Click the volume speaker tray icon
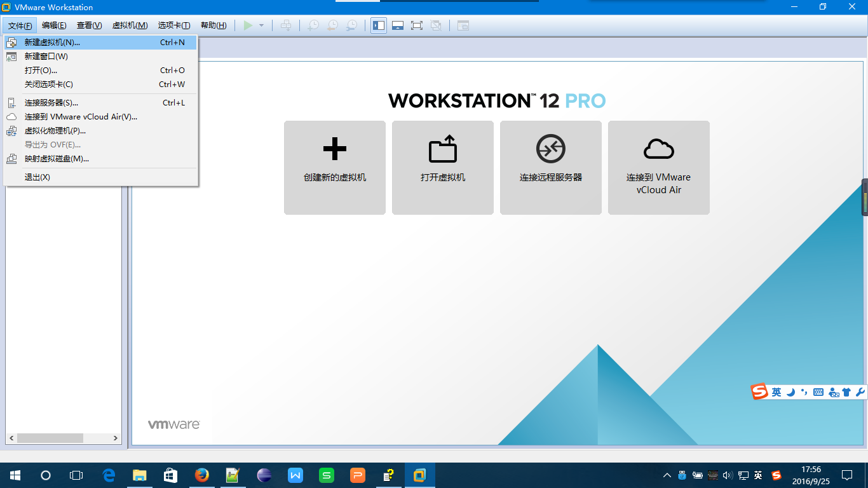This screenshot has height=488, width=868. (727, 475)
